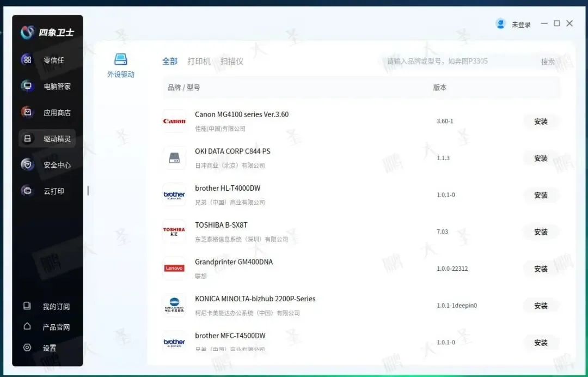Open the 设置 gear icon
Image resolution: width=588 pixels, height=377 pixels.
27,348
